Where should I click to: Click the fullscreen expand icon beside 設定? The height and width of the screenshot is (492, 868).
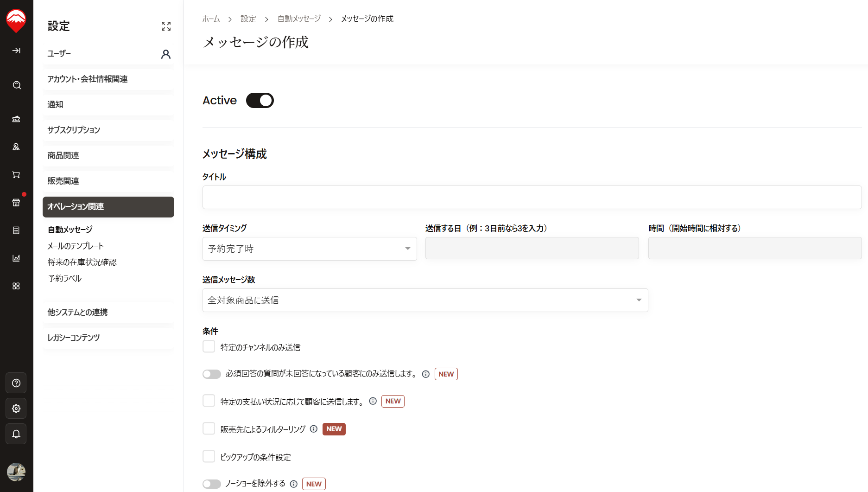coord(166,26)
